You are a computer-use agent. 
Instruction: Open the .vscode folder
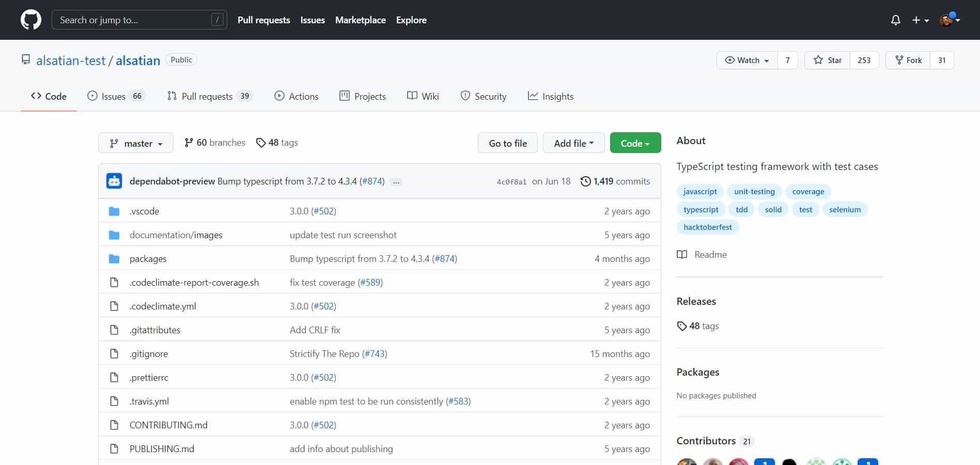click(x=145, y=211)
